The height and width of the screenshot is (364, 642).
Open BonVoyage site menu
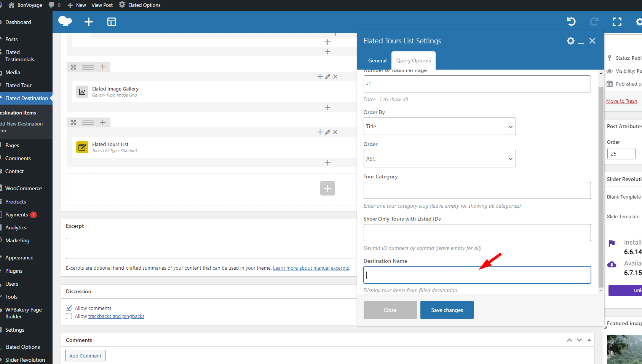[25, 5]
